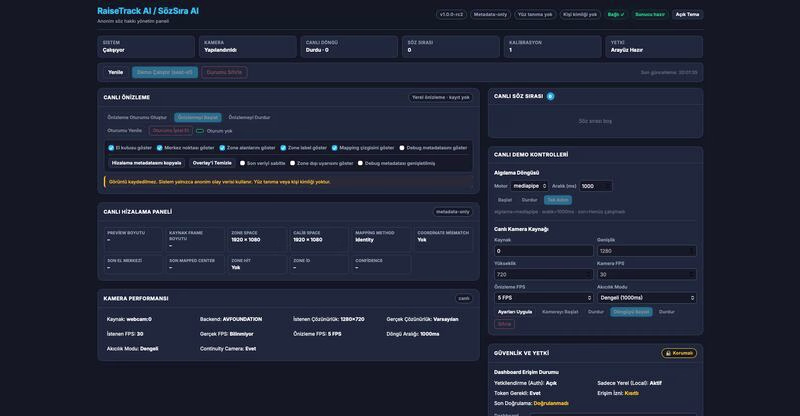Enable Son veriyi sabitle checkbox
Screen dimensions: 800x416
click(242, 163)
